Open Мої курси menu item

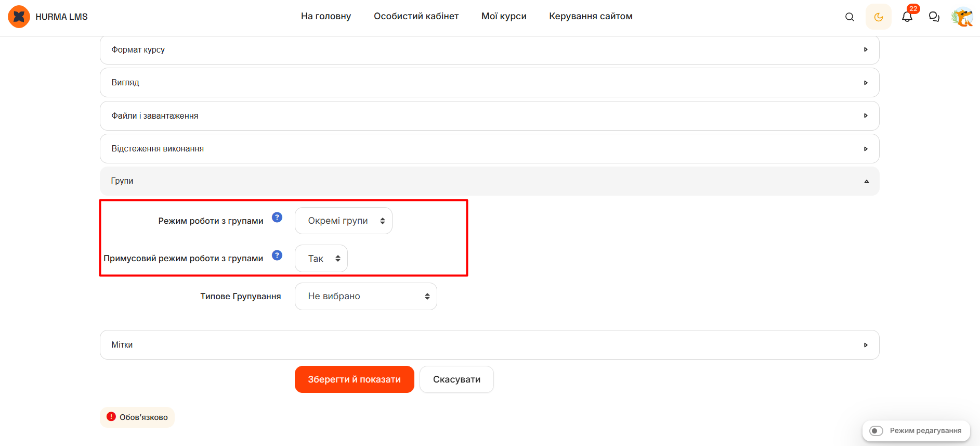click(504, 16)
